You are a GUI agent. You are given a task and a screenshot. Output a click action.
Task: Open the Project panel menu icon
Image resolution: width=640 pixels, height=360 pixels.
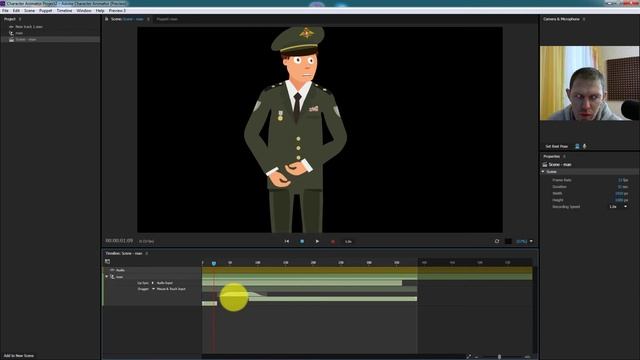click(20, 19)
